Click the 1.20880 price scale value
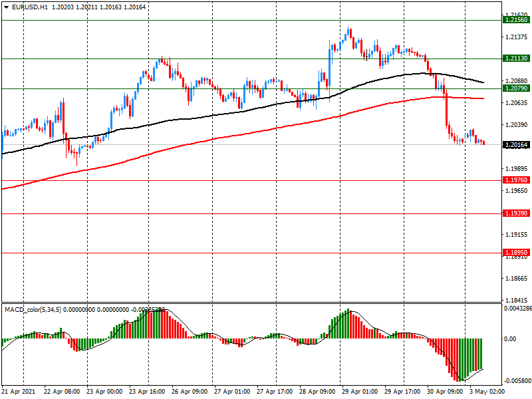 (x=517, y=80)
